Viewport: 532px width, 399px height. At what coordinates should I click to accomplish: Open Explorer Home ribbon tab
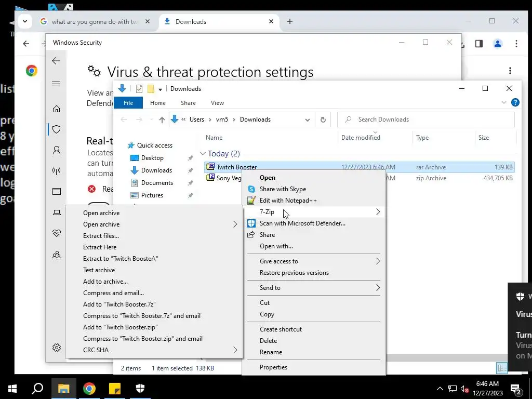[158, 103]
